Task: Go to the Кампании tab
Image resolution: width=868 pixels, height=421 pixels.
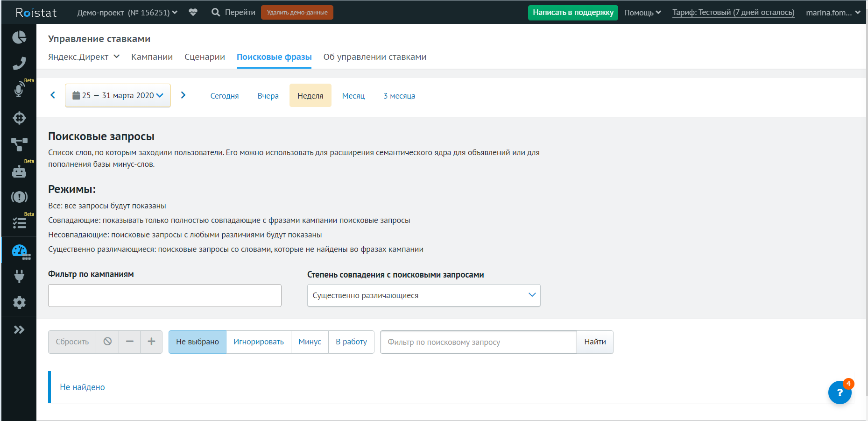Action: click(x=152, y=57)
